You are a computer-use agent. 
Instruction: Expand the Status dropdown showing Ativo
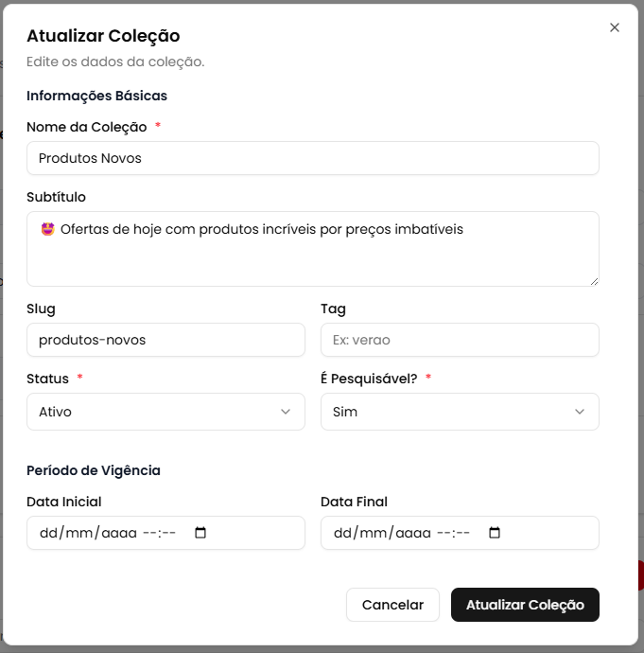pos(165,412)
